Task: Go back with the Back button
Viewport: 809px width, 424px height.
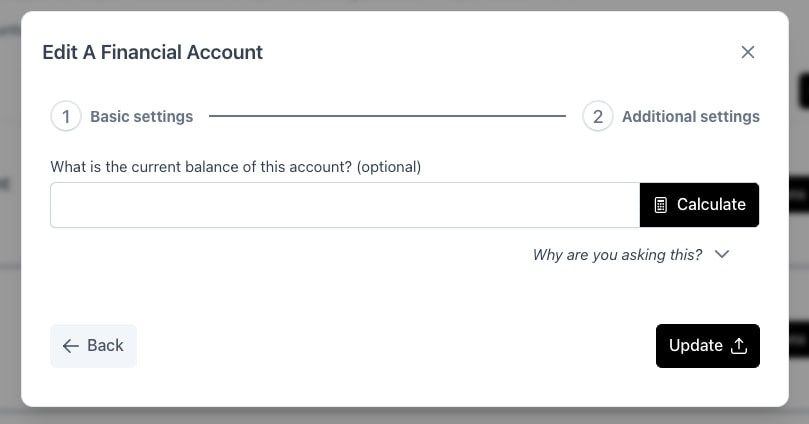Action: click(93, 346)
